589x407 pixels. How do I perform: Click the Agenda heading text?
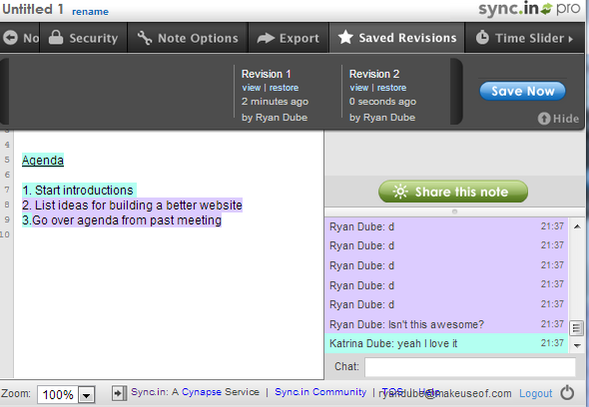click(x=43, y=160)
